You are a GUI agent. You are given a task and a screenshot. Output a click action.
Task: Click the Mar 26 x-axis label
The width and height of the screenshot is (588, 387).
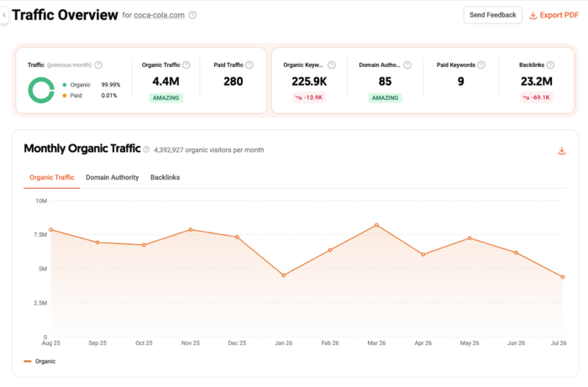pos(376,343)
